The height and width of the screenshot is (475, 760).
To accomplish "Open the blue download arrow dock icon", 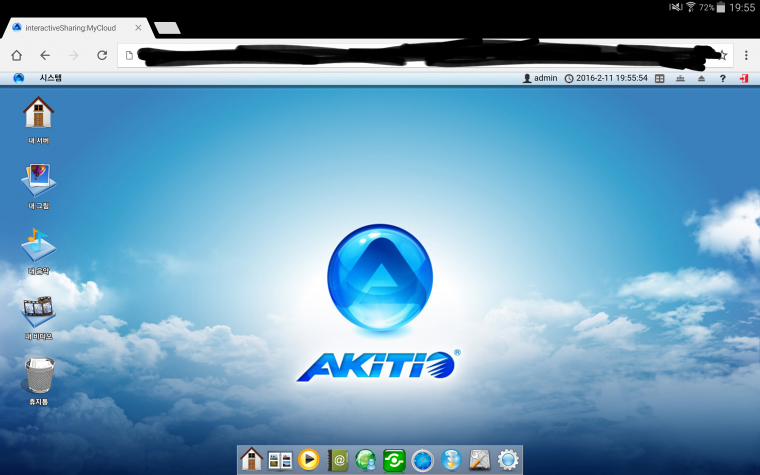I will 451,459.
